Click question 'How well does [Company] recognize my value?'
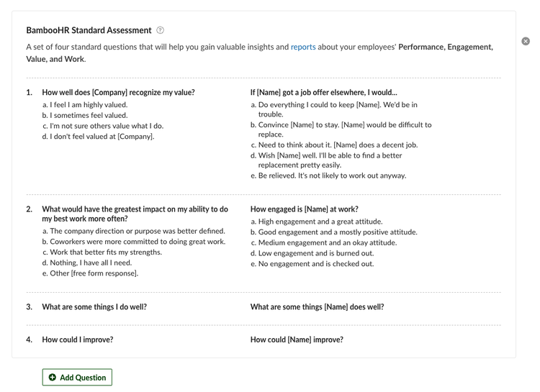 pyautogui.click(x=119, y=92)
